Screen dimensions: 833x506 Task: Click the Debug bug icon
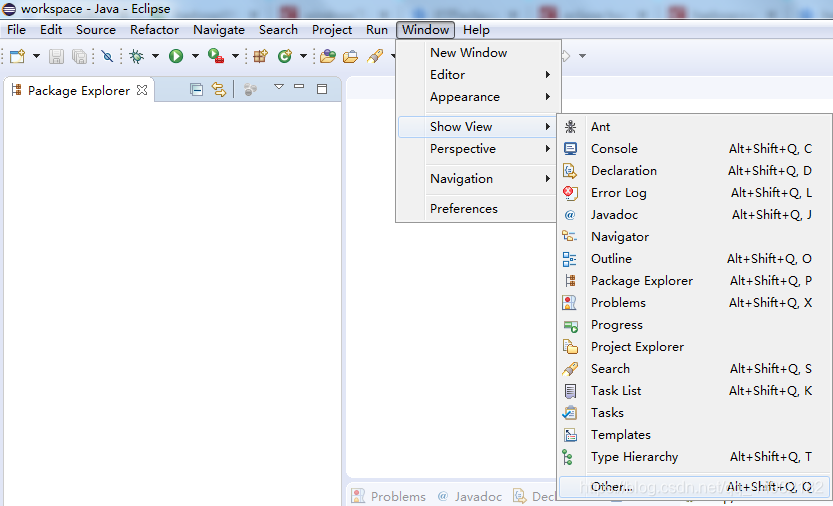point(137,56)
